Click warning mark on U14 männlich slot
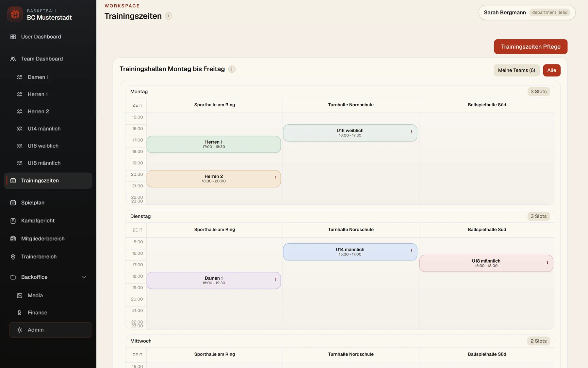 tap(411, 251)
